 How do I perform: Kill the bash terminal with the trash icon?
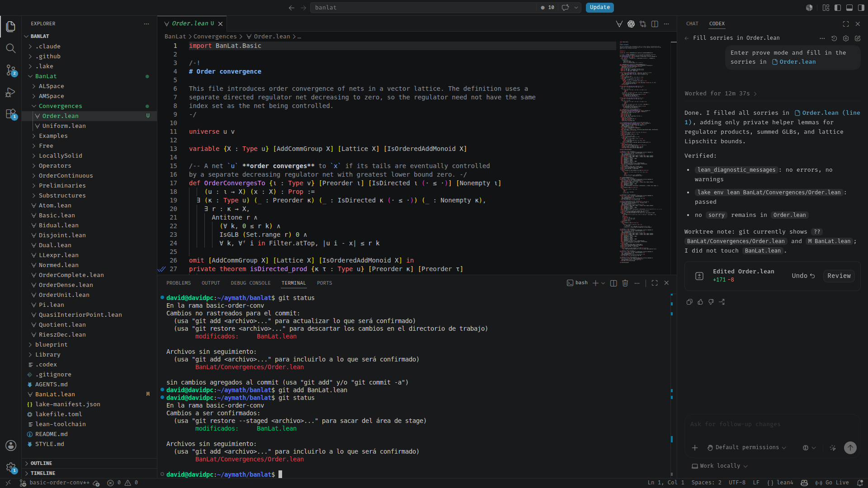coord(625,283)
